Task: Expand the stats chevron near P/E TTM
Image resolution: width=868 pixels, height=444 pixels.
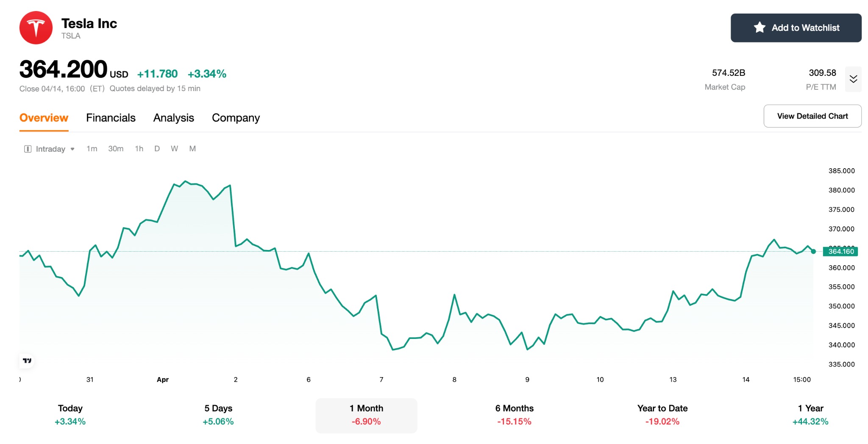Action: pos(854,79)
